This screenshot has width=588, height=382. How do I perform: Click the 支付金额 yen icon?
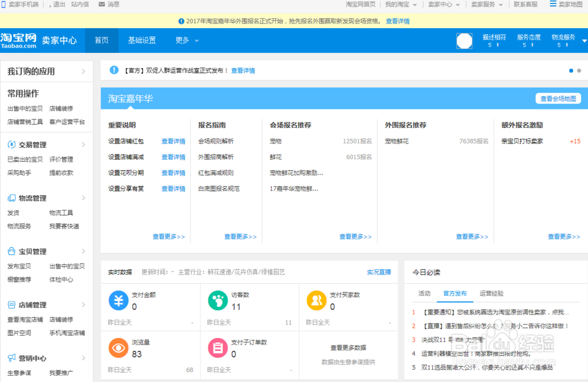[119, 300]
